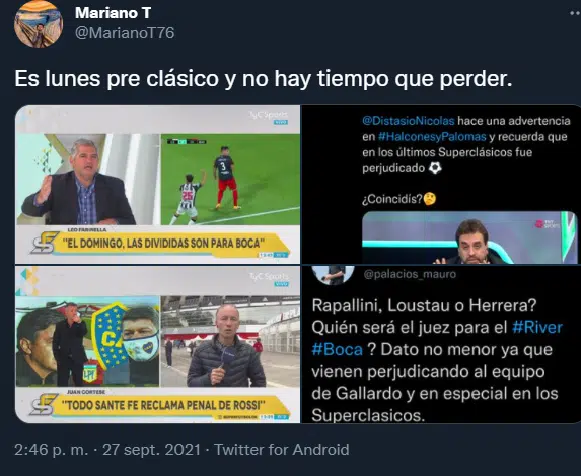
Task: Click the Boca Juniors crest in the image
Action: (x=107, y=336)
